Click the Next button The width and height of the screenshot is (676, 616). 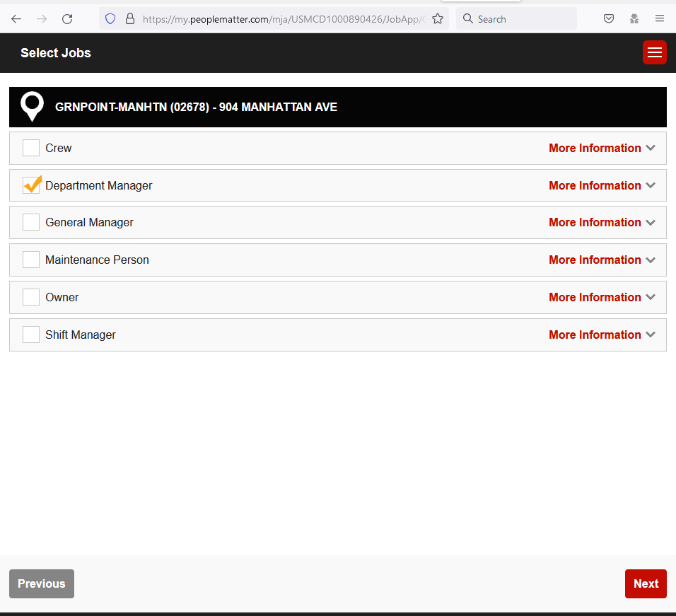645,583
